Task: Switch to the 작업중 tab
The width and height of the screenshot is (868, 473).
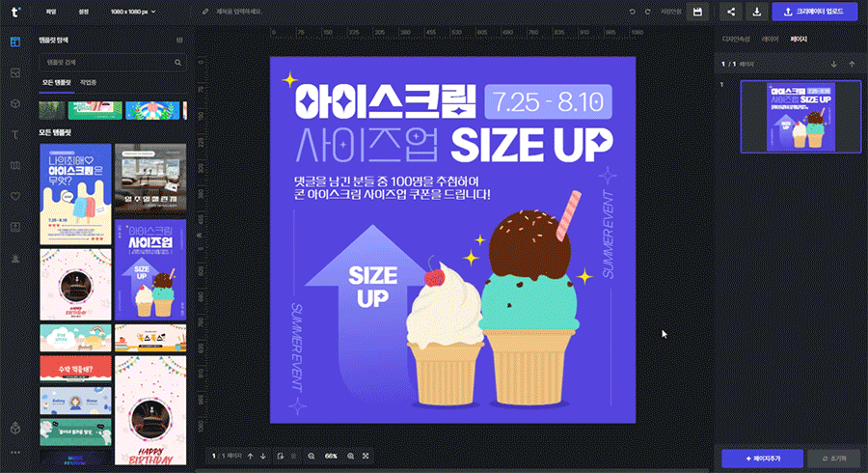Action: (x=88, y=84)
